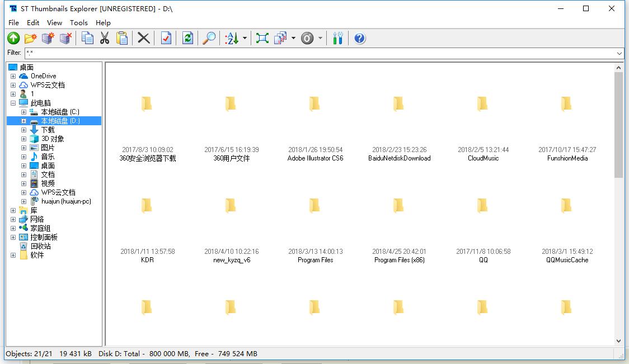Expand the OneDrive tree node
Image resolution: width=629 pixels, height=364 pixels.
click(13, 75)
